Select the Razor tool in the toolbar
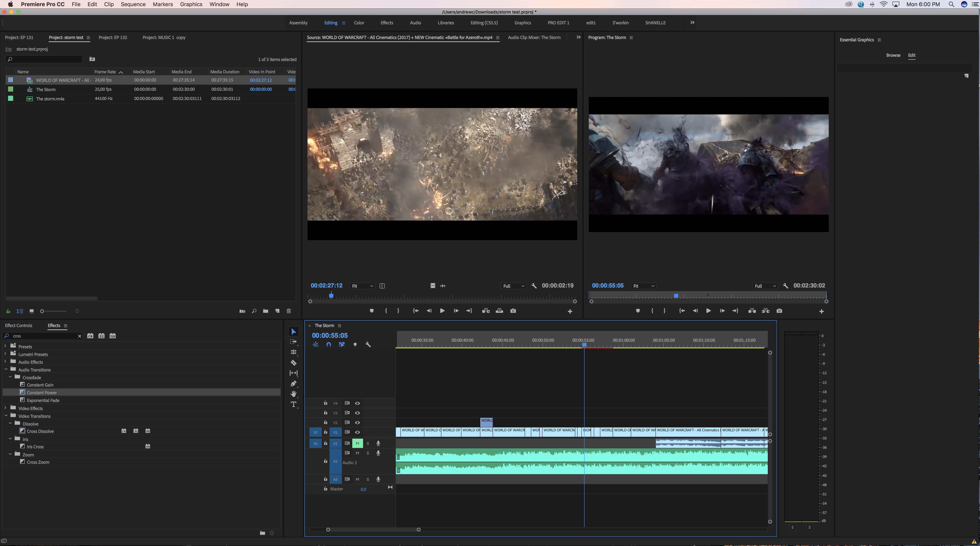980x546 pixels. click(x=293, y=362)
